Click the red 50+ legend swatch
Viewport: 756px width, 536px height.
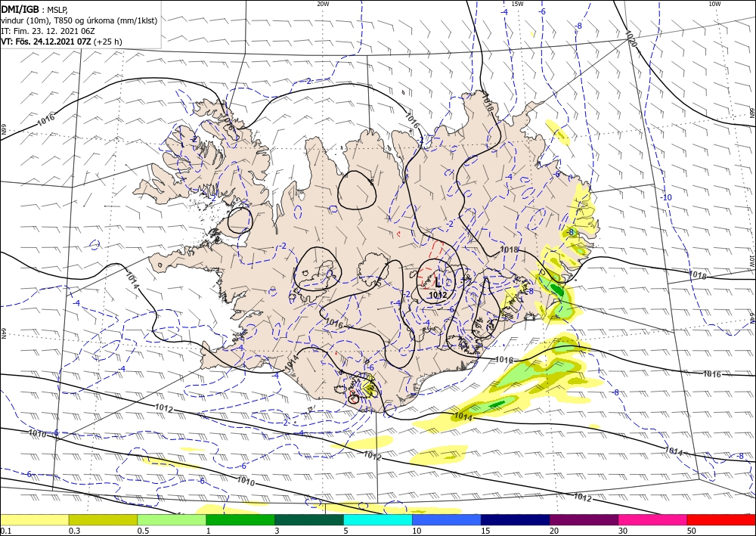point(721,519)
